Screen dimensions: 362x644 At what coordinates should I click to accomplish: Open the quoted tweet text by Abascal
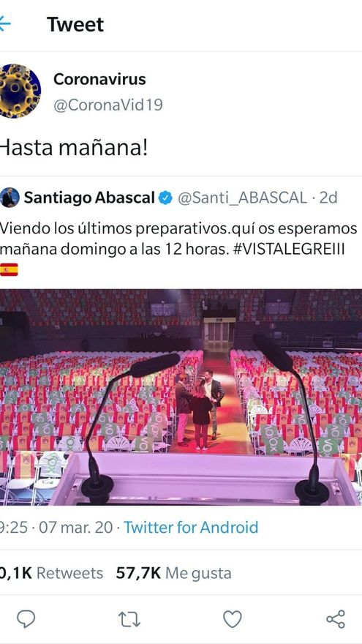click(x=178, y=239)
